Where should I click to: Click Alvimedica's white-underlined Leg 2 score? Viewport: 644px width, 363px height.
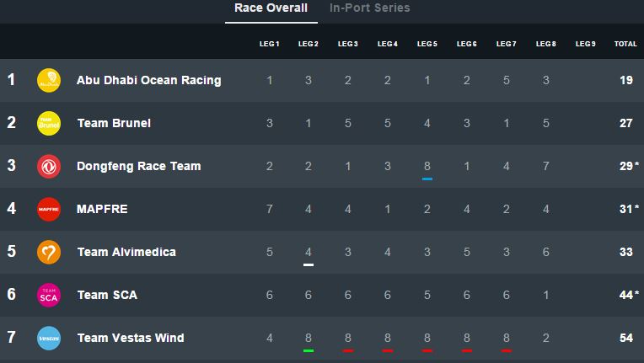(309, 252)
